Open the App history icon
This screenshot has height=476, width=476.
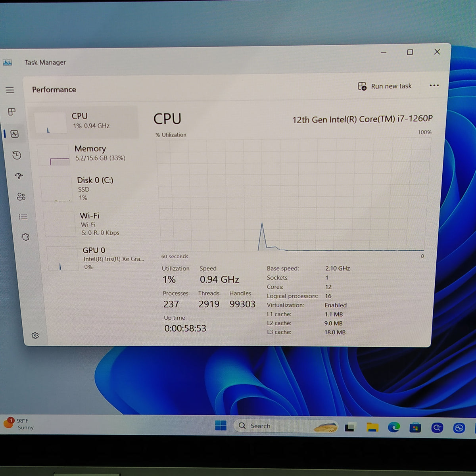17,155
